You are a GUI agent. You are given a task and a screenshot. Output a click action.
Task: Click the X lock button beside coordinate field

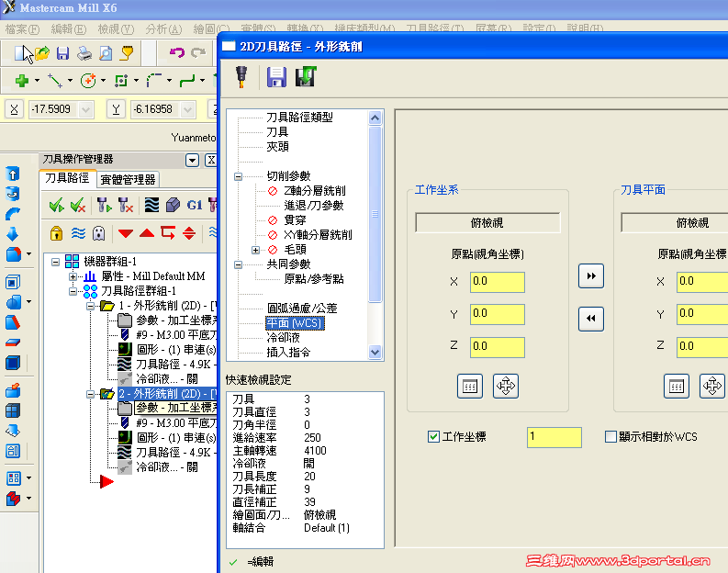(15, 109)
